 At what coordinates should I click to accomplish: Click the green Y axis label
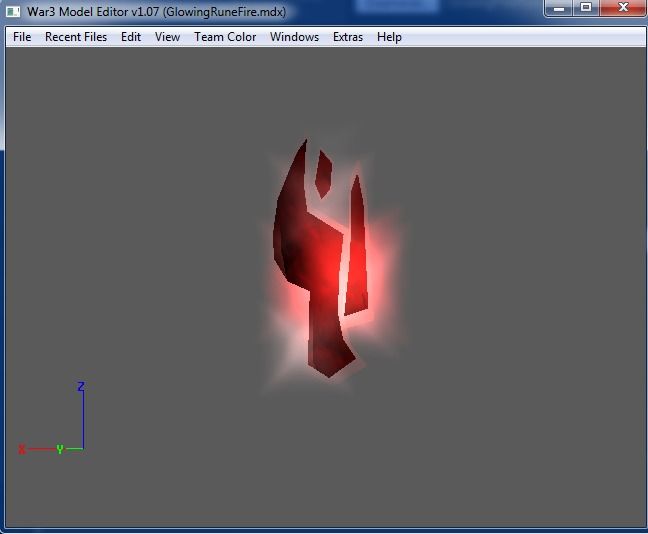[60, 449]
